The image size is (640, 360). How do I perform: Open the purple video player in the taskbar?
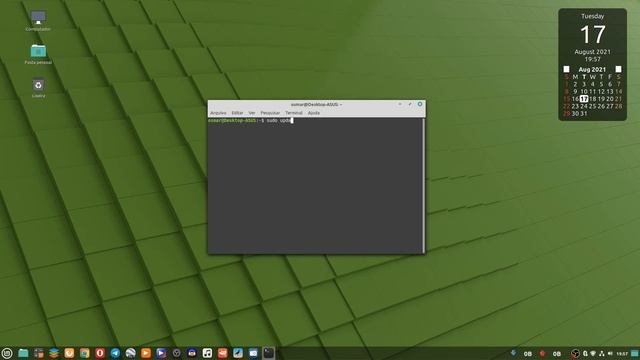[x=161, y=353]
